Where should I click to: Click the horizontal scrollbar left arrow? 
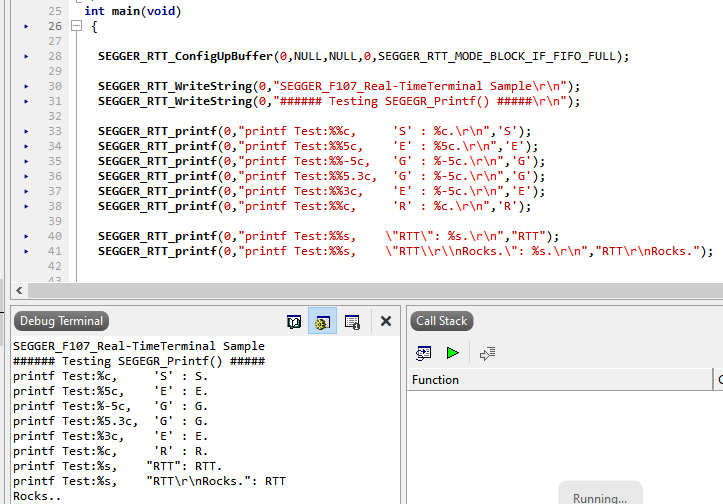click(x=19, y=291)
